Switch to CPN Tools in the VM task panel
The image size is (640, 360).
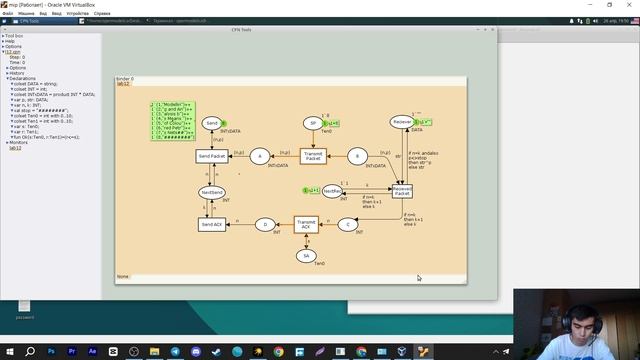coord(44,21)
